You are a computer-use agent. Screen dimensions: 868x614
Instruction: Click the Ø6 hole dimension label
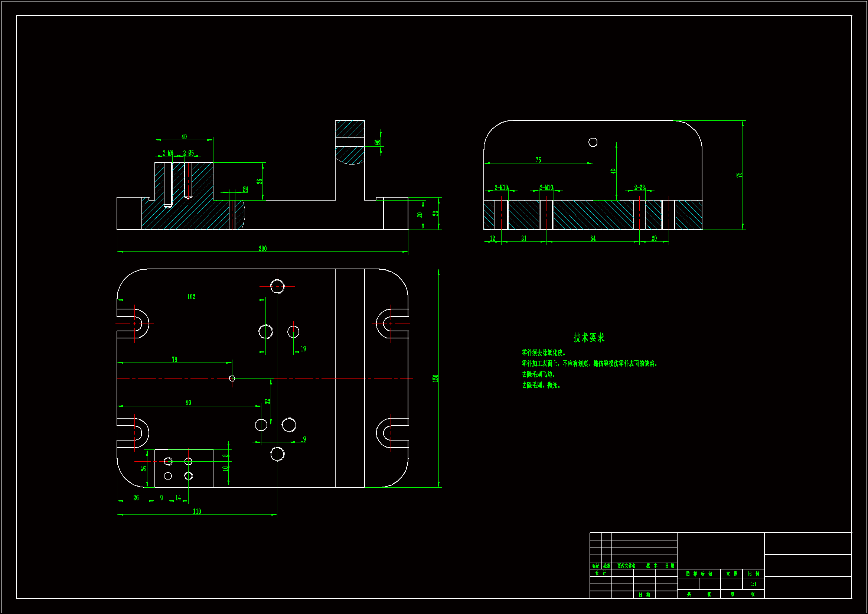coord(377,142)
